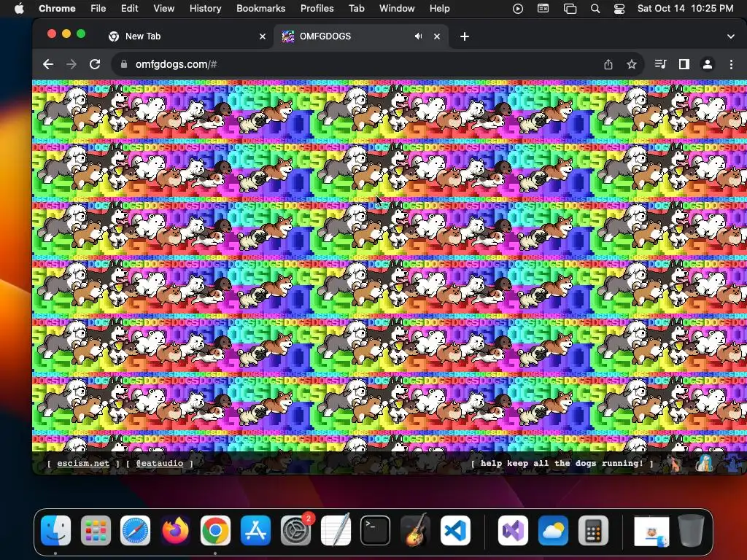Click help keep all the dogs running

[562, 463]
